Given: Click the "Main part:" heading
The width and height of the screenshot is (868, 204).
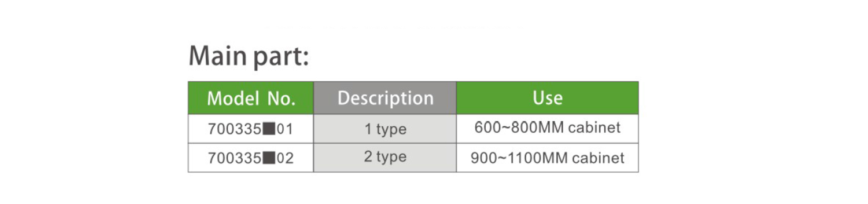Looking at the screenshot, I should (x=248, y=56).
